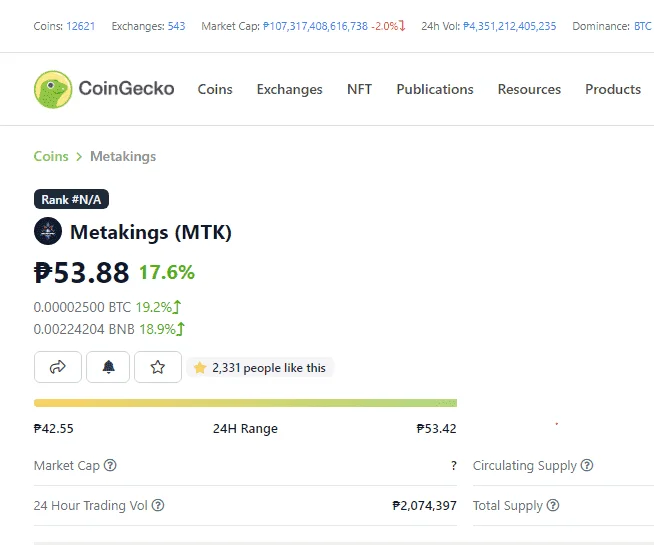The image size is (654, 545).
Task: Click the Circulating Supply label
Action: 525,465
